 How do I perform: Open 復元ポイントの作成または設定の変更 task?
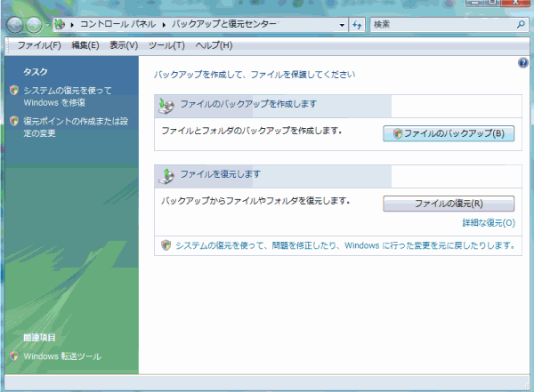click(76, 127)
